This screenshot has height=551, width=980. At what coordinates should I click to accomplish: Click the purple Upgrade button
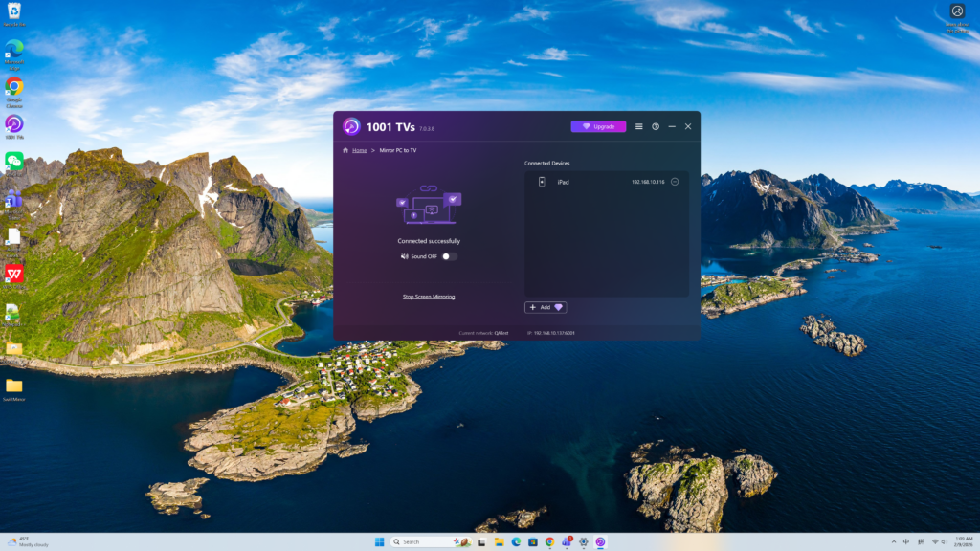coord(598,126)
